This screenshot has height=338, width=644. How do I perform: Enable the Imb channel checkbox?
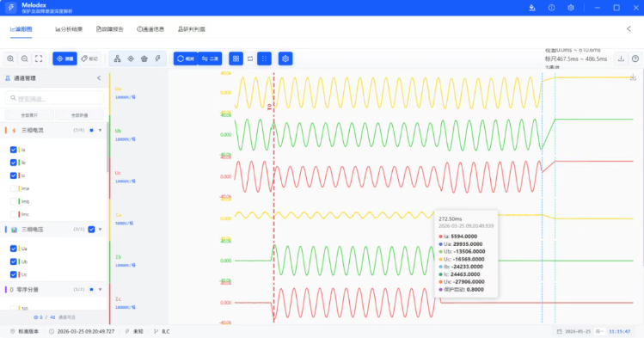(x=14, y=201)
